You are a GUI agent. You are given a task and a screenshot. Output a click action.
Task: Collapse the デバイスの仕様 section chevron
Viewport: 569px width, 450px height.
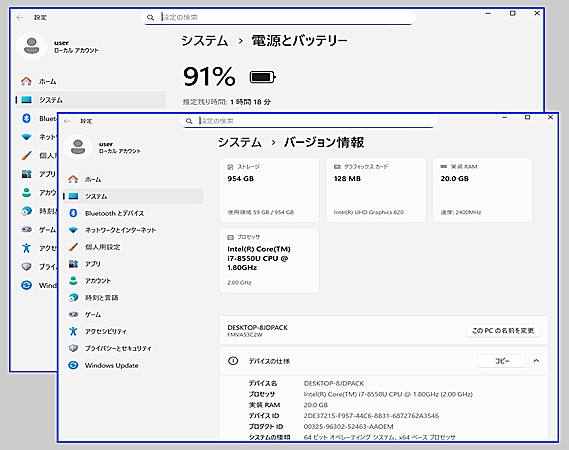click(x=536, y=361)
